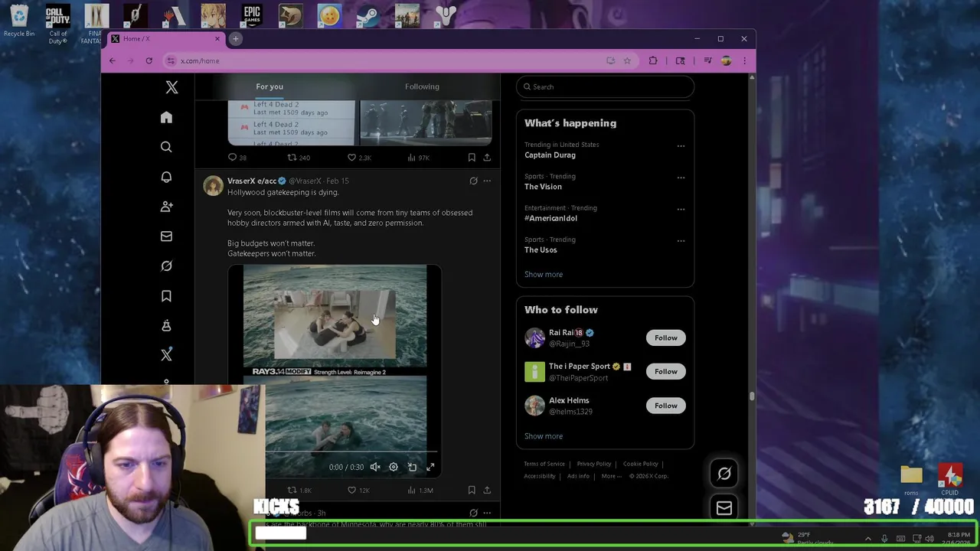Open Chrome three-dot menu
The image size is (980, 551).
[744, 60]
